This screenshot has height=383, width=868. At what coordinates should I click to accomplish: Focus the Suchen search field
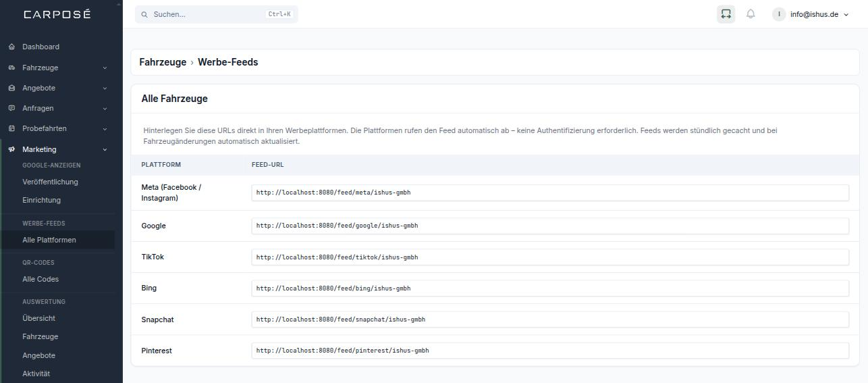tap(216, 14)
